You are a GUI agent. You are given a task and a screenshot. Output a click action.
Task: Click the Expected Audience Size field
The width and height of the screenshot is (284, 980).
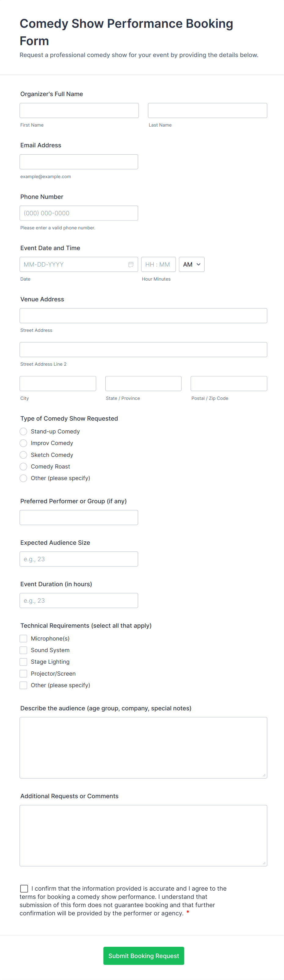pyautogui.click(x=79, y=559)
